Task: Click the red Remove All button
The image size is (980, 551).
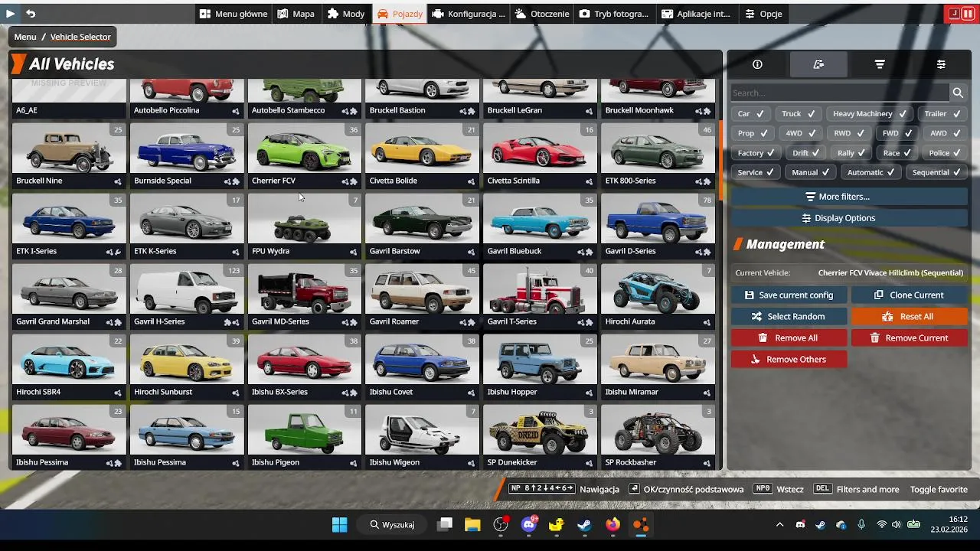Action: 789,337
